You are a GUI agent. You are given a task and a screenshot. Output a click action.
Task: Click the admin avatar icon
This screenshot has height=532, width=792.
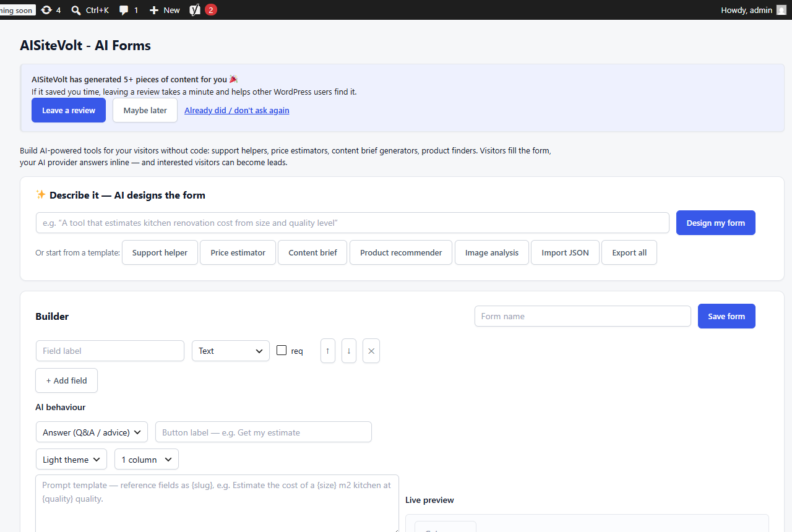point(781,10)
